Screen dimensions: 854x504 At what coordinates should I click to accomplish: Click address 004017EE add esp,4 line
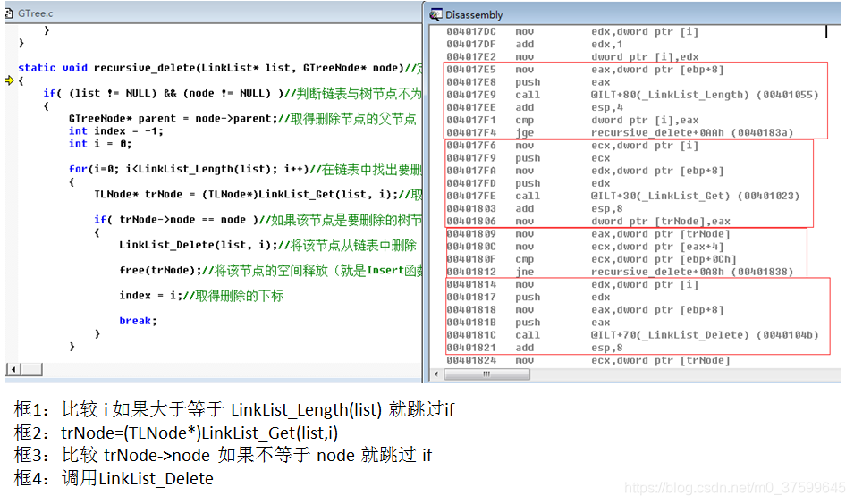click(535, 107)
